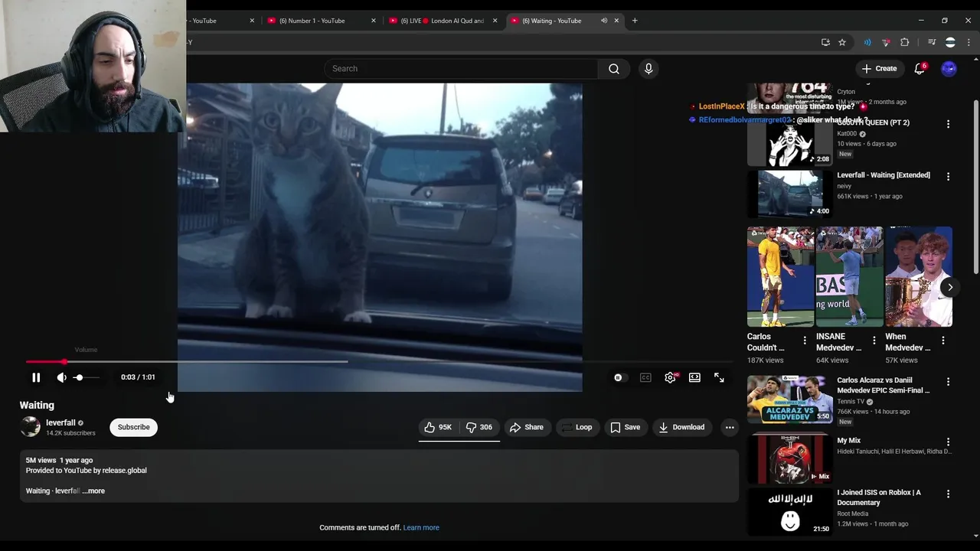Mute the Waiting tab via its audio icon

[604, 21]
